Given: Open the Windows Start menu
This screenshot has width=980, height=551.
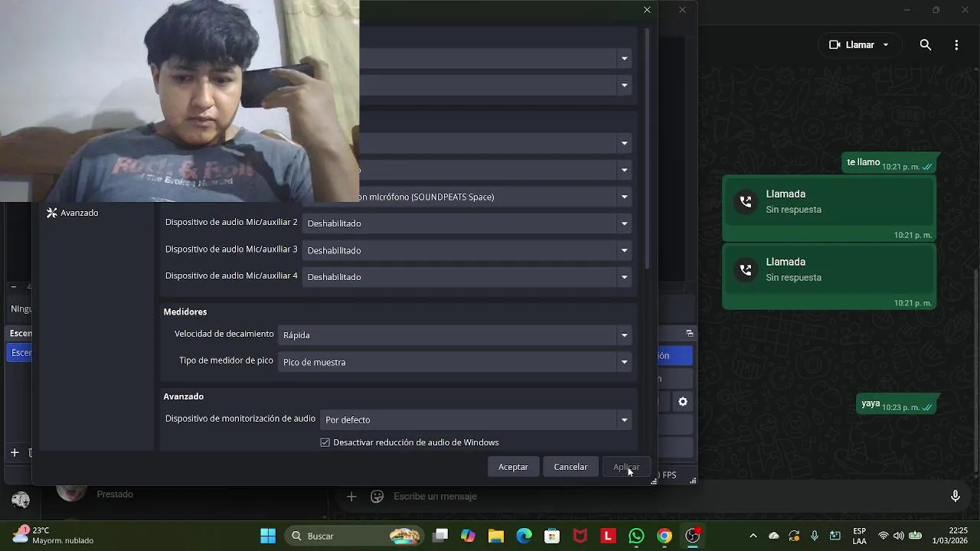Looking at the screenshot, I should pos(268,536).
